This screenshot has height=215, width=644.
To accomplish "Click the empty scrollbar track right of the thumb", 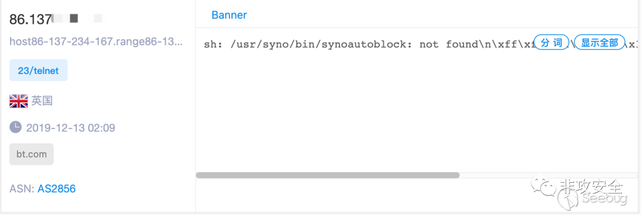I will coord(549,175).
